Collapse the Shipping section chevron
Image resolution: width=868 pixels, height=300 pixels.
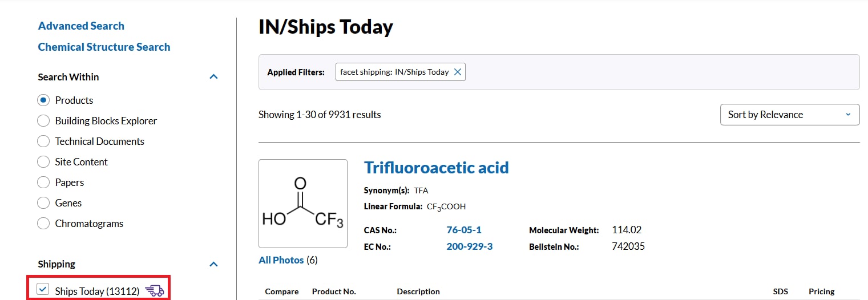coord(213,264)
